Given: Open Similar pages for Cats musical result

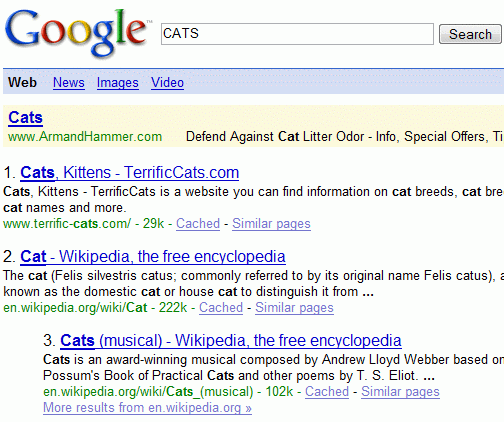Looking at the screenshot, I should click(x=400, y=391).
